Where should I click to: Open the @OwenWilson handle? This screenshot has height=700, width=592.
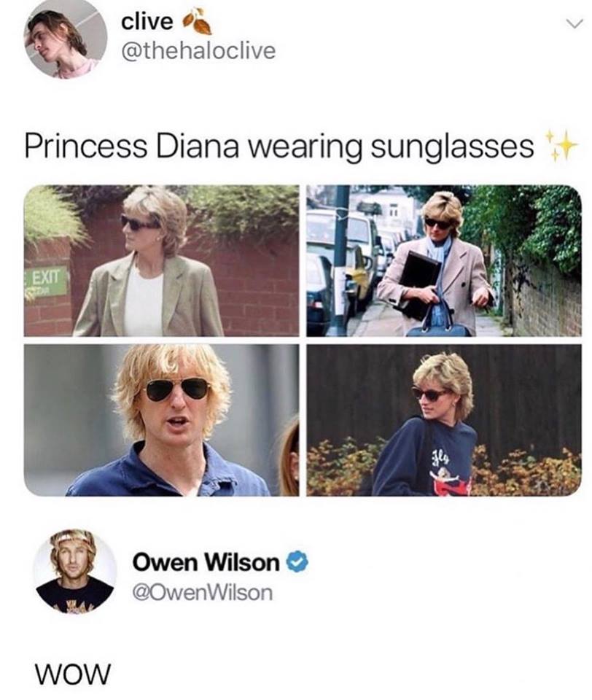tap(202, 592)
